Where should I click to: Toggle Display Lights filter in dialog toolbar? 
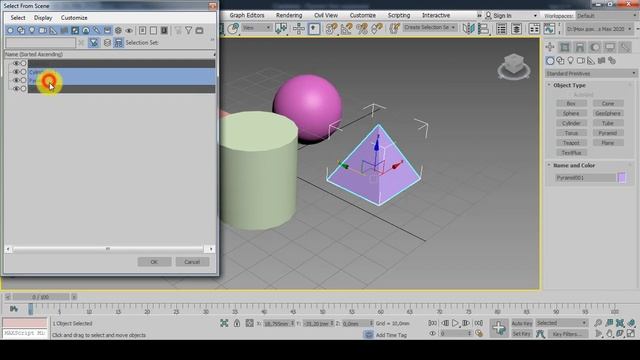pos(32,30)
